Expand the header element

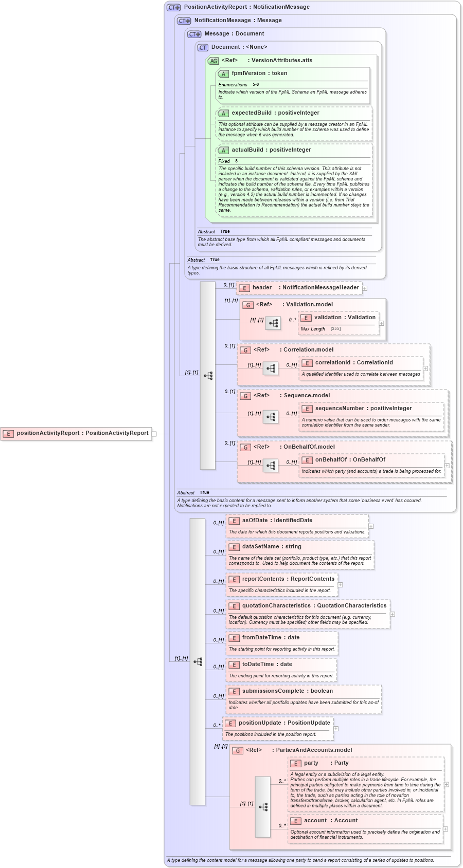click(365, 288)
